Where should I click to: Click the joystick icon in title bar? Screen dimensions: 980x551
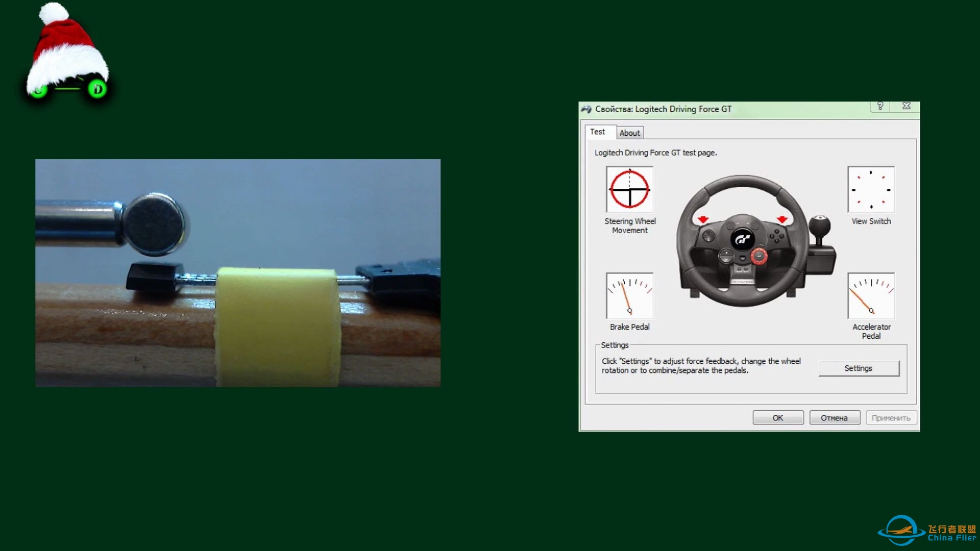586,109
